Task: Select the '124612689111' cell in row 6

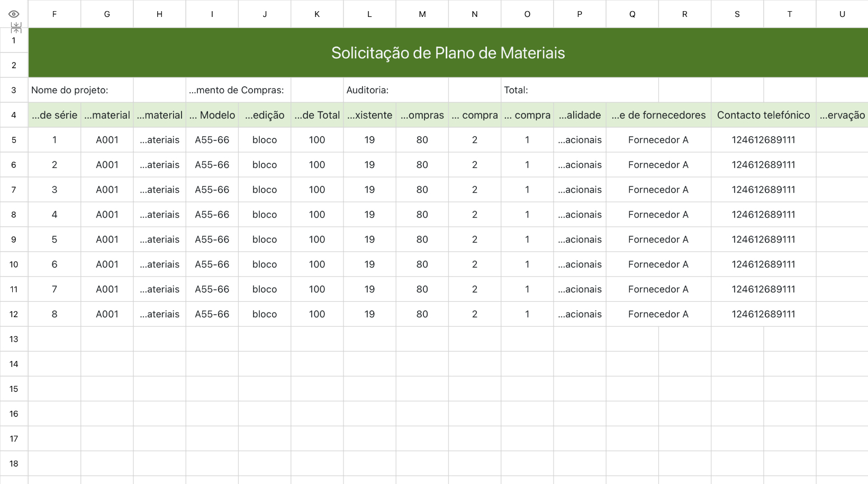Action: point(763,165)
